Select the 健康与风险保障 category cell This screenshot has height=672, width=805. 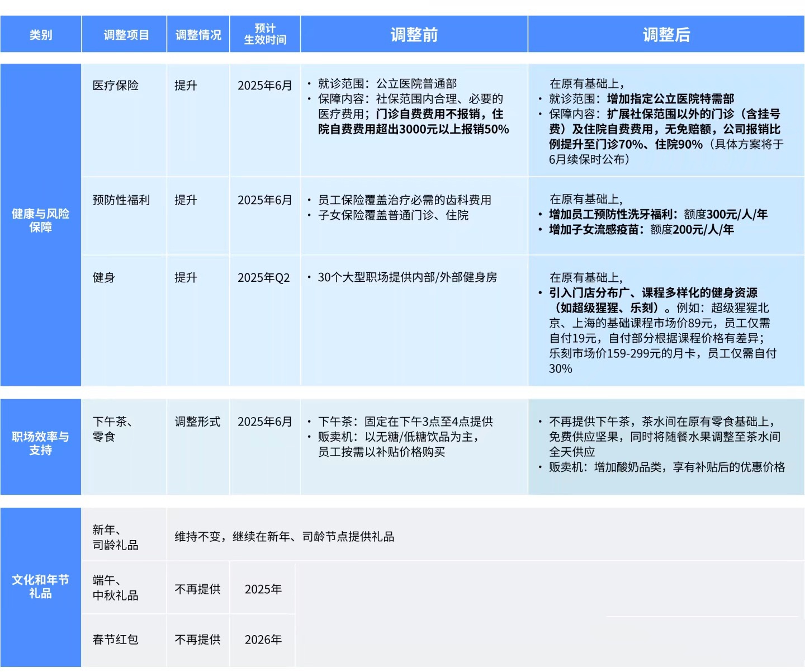coord(40,220)
